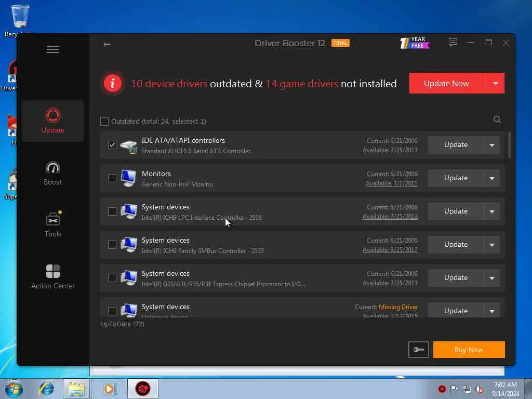
Task: Click the Standard AHCI 1.0 Serial ATA Controller text
Action: 196,151
